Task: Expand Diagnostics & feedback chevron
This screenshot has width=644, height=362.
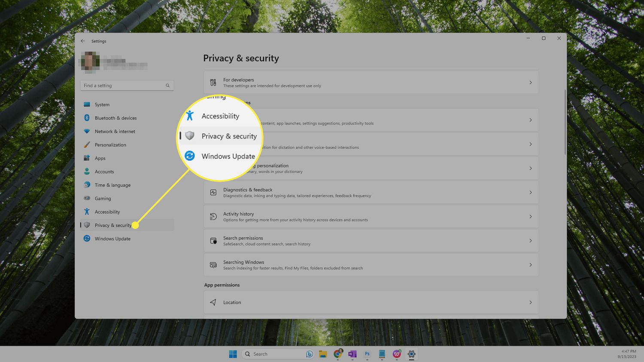Action: click(530, 193)
